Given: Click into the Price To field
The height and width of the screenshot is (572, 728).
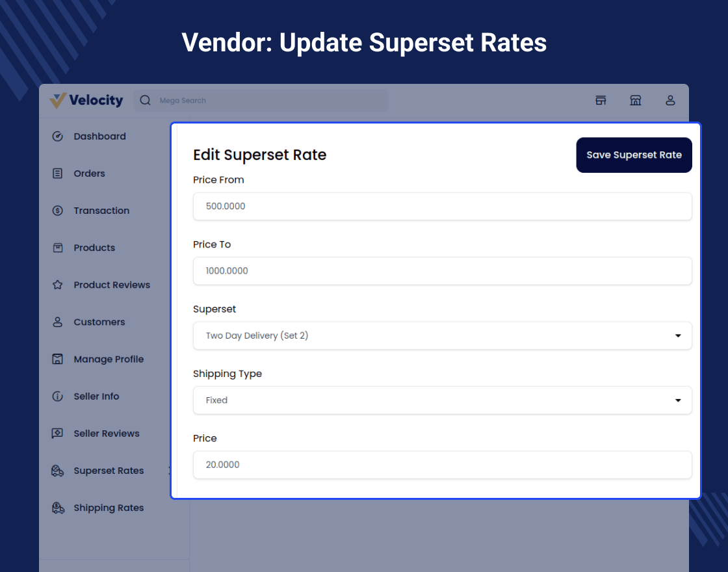Looking at the screenshot, I should (x=442, y=270).
